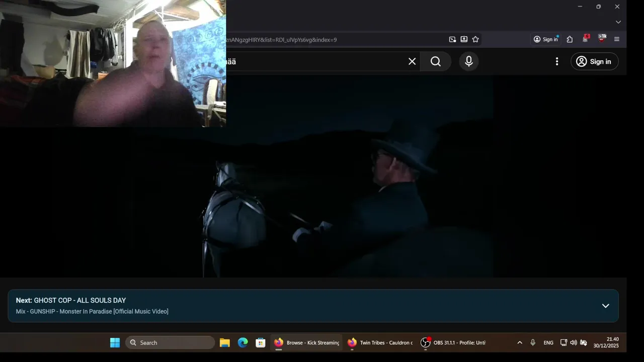Open ENG language input switcher

(548, 342)
